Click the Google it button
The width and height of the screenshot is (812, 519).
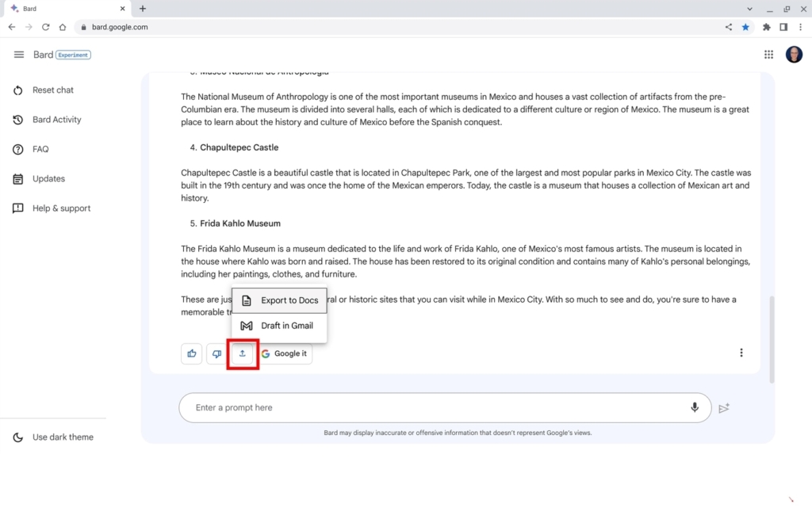click(x=285, y=353)
